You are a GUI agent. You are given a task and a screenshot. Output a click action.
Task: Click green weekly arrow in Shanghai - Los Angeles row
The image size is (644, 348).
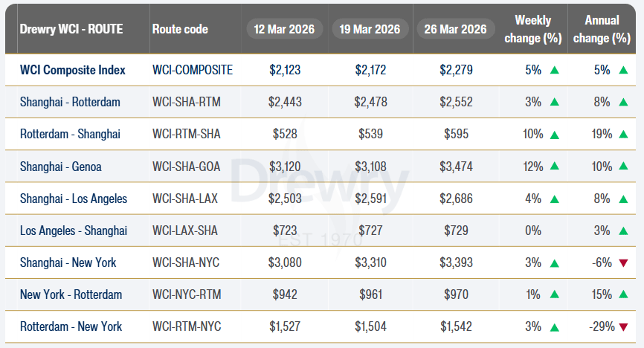tap(553, 199)
